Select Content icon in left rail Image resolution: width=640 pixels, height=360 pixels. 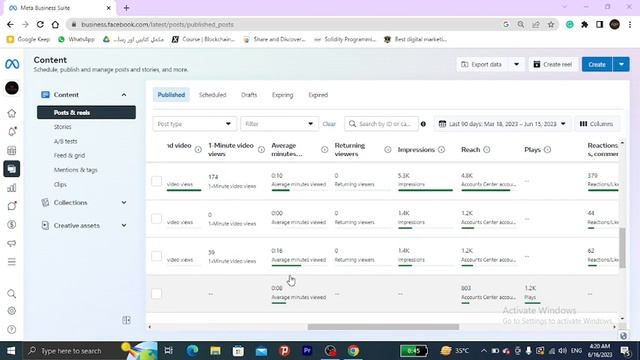click(x=12, y=169)
